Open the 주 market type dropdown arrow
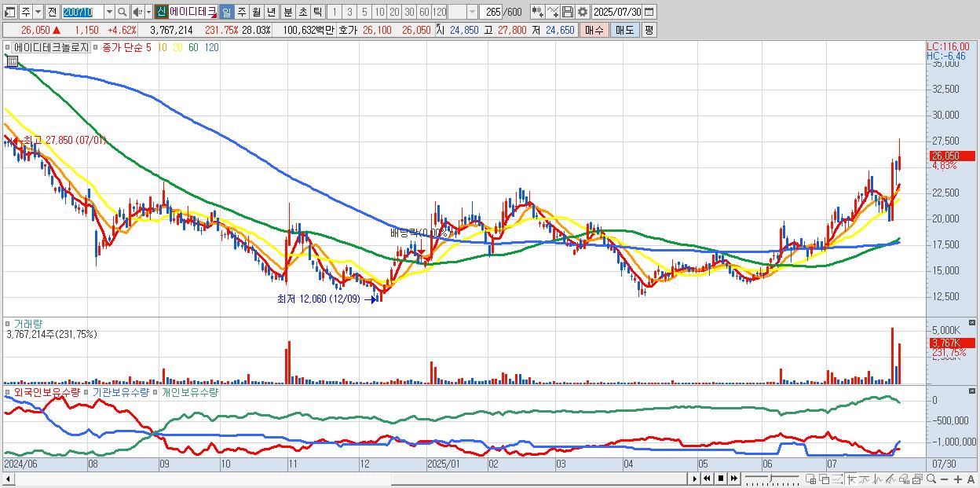Image resolution: width=980 pixels, height=488 pixels. click(x=38, y=12)
